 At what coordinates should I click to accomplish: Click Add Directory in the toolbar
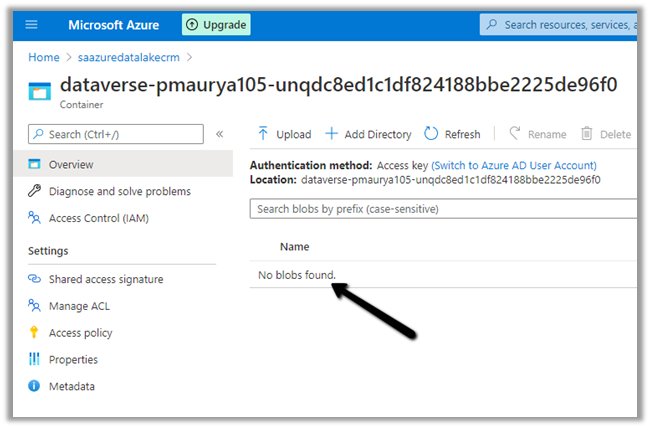click(368, 134)
